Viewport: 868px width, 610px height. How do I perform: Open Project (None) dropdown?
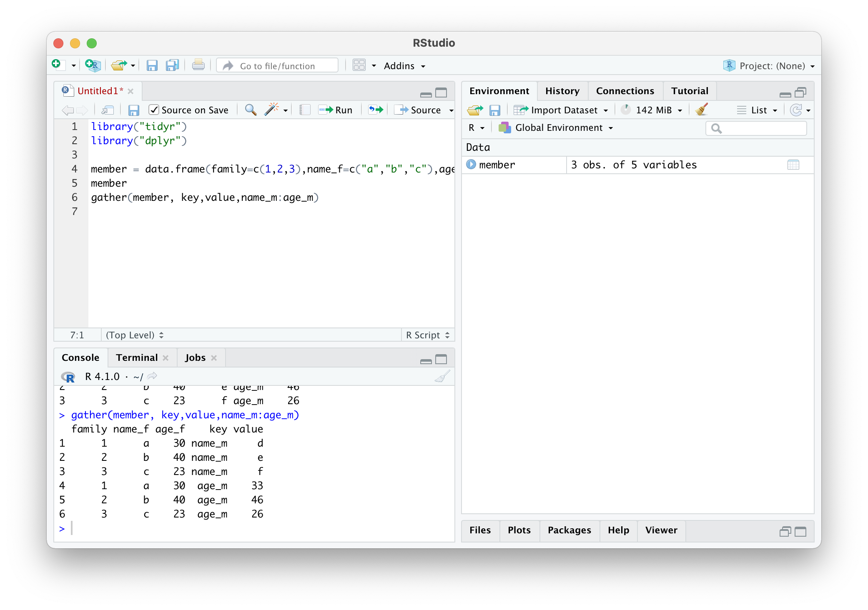pyautogui.click(x=769, y=66)
